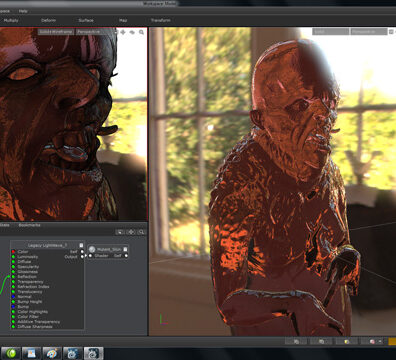Click the blue Normal input socket
This screenshot has height=360, width=396.
pyautogui.click(x=13, y=297)
